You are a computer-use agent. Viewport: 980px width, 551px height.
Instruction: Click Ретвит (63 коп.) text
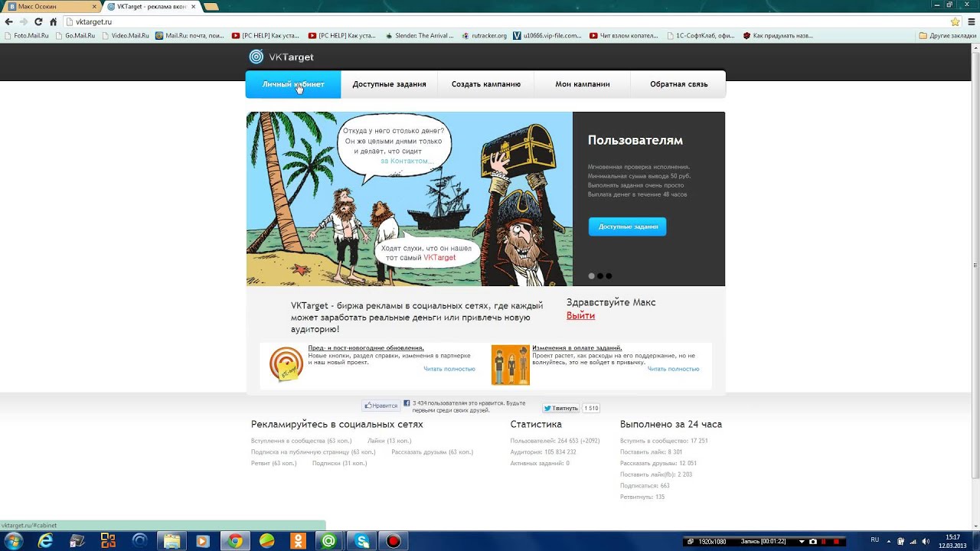273,463
